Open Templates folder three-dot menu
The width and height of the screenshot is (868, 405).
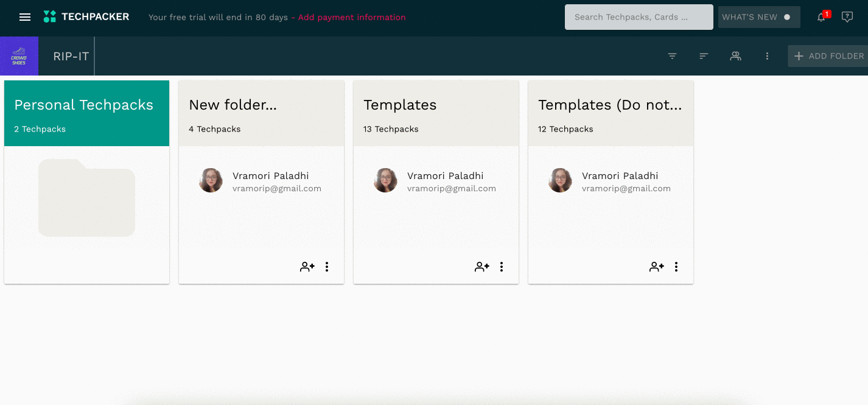tap(502, 267)
